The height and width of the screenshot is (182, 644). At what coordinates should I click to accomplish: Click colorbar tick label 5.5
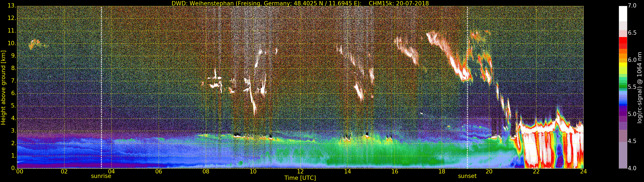click(x=632, y=87)
